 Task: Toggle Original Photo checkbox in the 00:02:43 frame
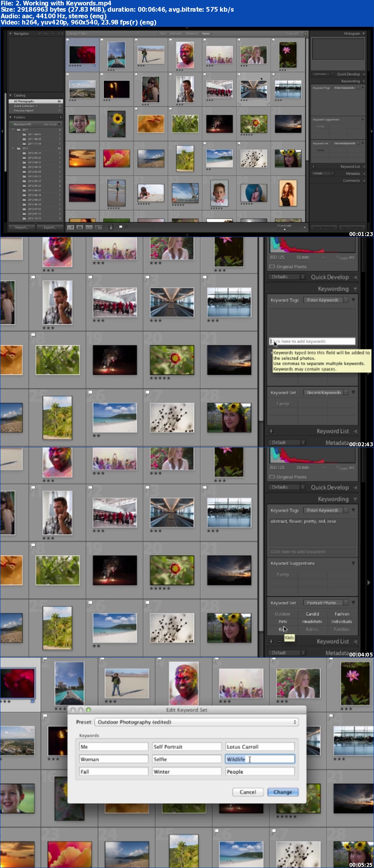tap(272, 267)
